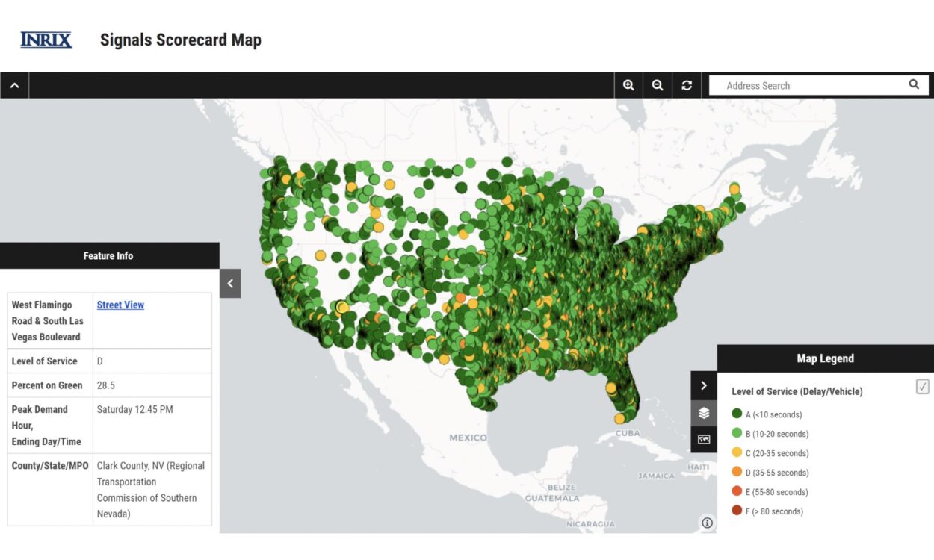The width and height of the screenshot is (934, 560).
Task: Reset the map view with refresh icon
Action: pos(686,84)
